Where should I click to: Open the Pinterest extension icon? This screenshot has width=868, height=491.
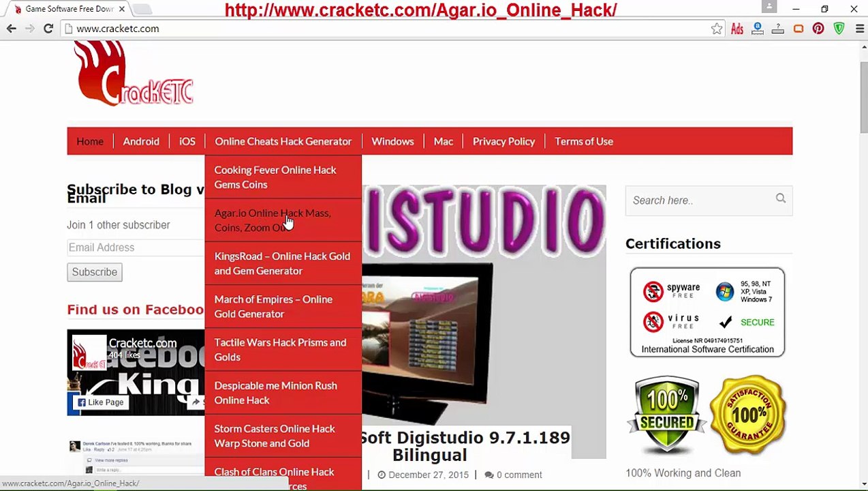click(x=818, y=29)
